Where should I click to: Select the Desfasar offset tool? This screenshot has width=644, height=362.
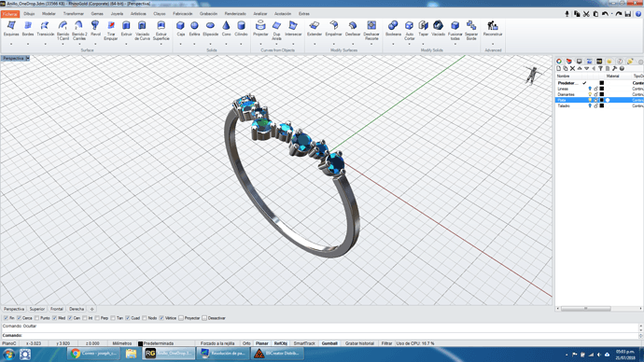[353, 28]
